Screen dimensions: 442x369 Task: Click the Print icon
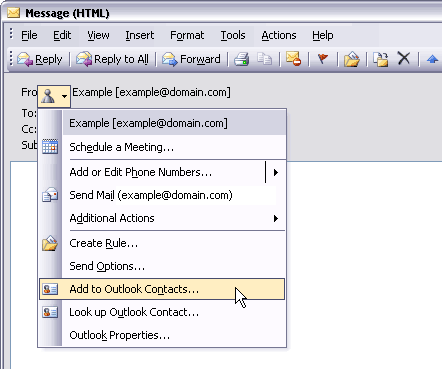[242, 59]
